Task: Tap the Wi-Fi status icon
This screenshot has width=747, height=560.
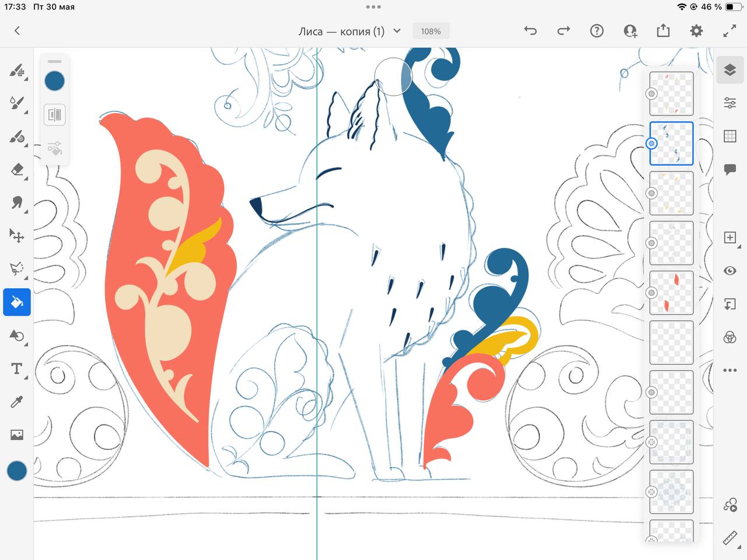Action: 682,7
